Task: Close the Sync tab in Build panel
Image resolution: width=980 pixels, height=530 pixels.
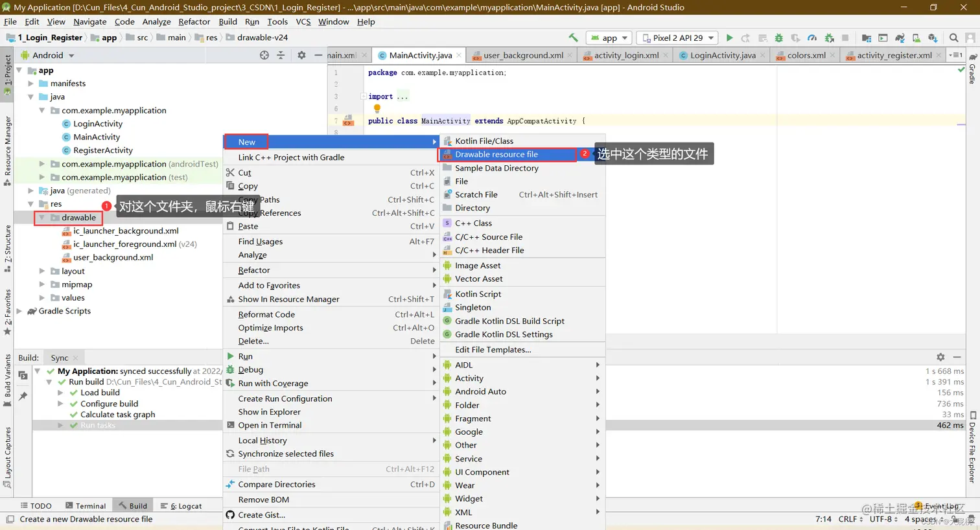Action: (x=76, y=358)
